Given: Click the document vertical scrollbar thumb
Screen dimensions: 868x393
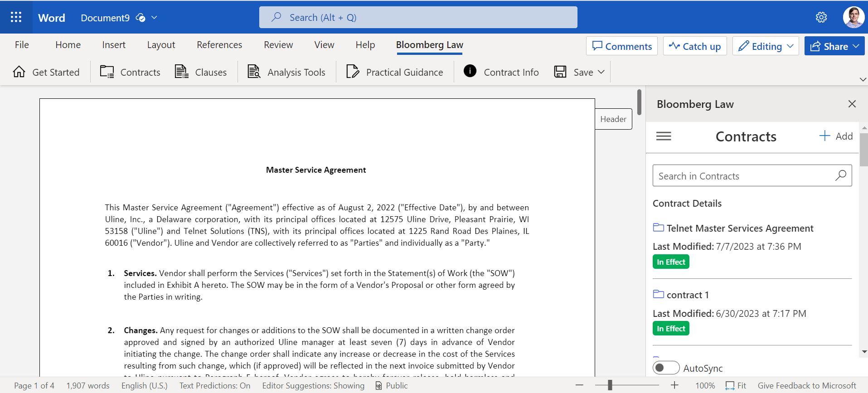Looking at the screenshot, I should 639,102.
